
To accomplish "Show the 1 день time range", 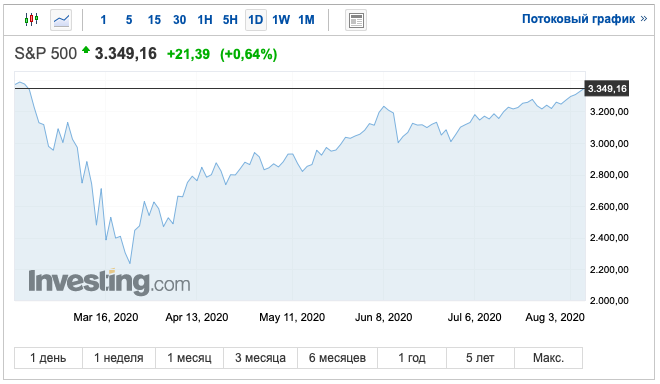I will (x=48, y=358).
